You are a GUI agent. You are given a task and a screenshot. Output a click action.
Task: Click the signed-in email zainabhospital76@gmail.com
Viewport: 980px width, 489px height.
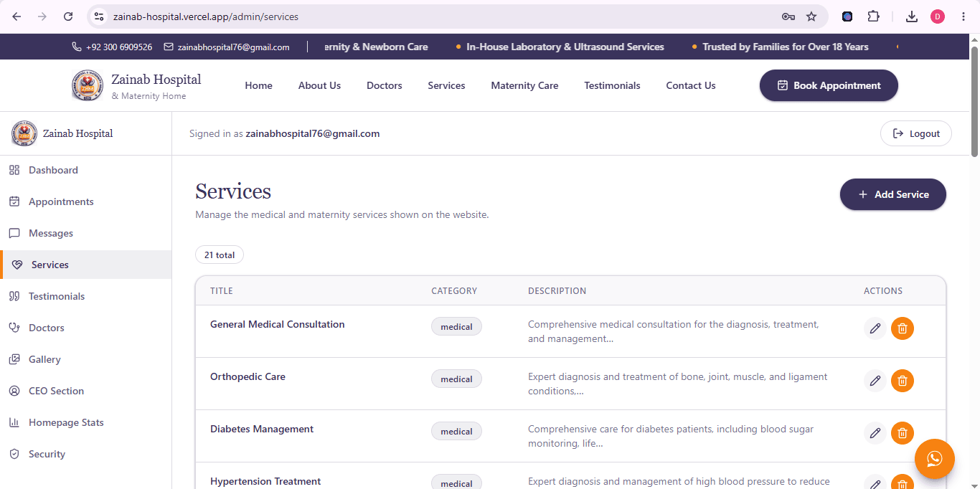point(313,133)
